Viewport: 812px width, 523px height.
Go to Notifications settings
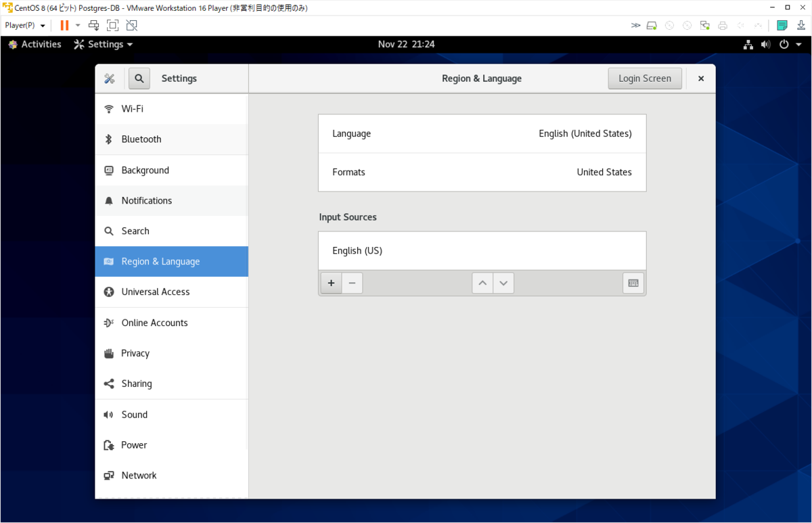(172, 201)
